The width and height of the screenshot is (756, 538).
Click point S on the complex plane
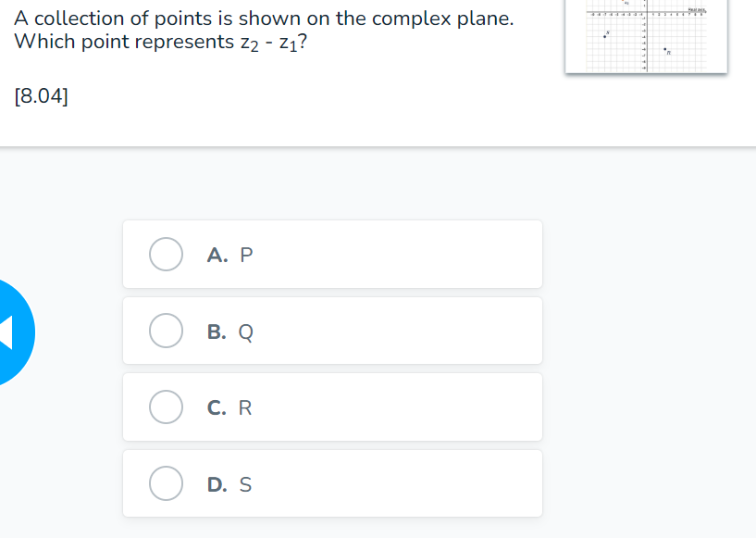(604, 36)
